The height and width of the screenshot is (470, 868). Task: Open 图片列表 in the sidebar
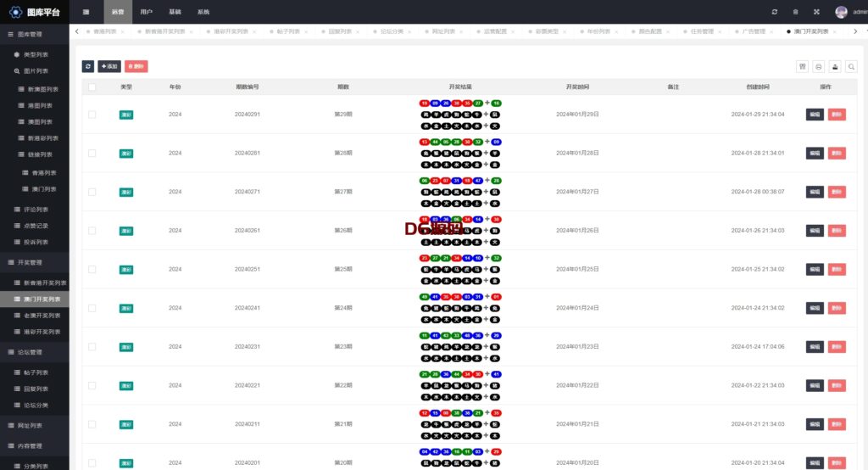click(36, 71)
